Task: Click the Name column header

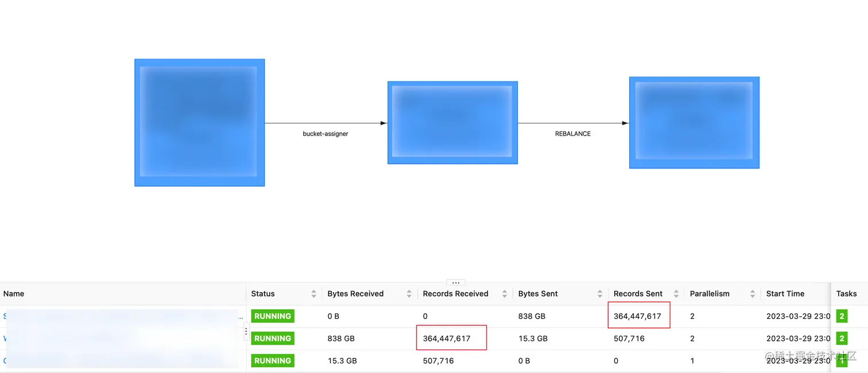Action: pyautogui.click(x=14, y=294)
